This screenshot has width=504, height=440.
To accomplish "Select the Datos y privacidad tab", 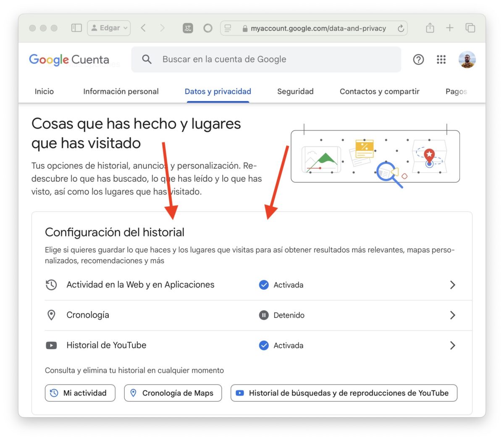I will [218, 92].
